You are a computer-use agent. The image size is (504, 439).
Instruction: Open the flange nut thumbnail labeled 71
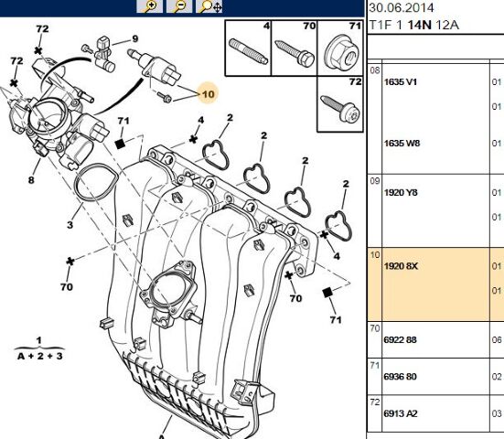point(340,48)
